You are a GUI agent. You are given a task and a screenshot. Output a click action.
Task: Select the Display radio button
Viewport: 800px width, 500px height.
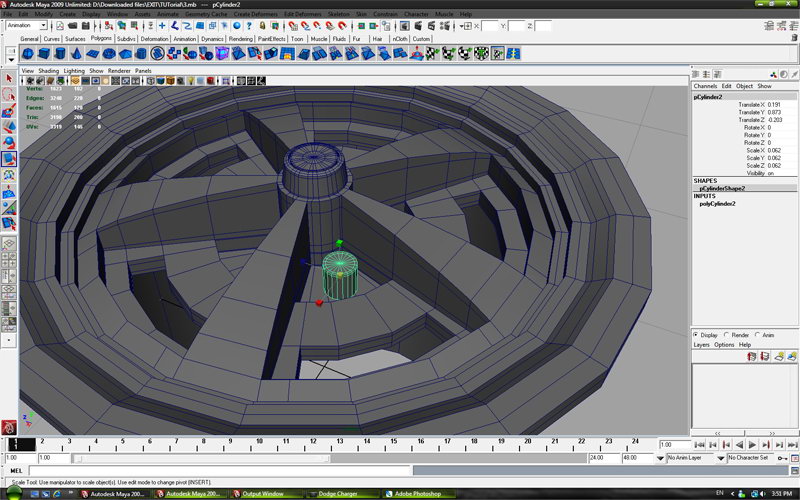pyautogui.click(x=697, y=335)
